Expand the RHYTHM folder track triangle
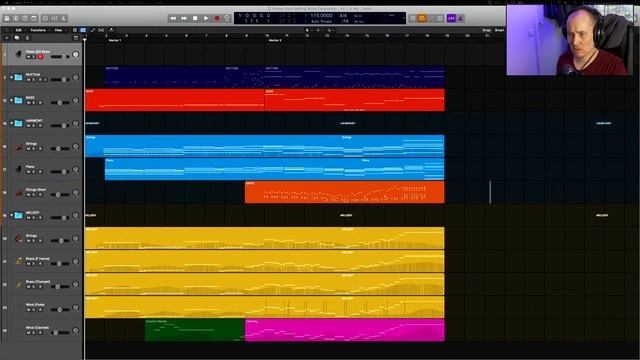 coord(11,77)
